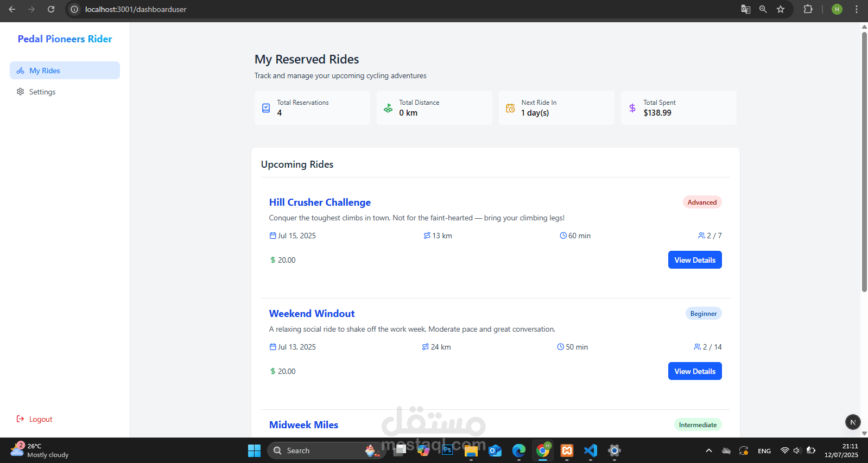
Task: Click the site information icon in address bar
Action: click(x=74, y=9)
